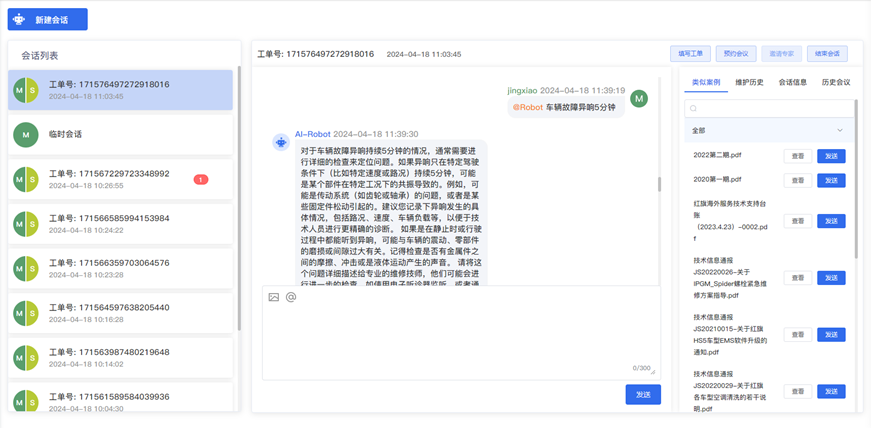The width and height of the screenshot is (871, 428).
Task: View the JS20210015 HS5 EMS pdf
Action: click(x=798, y=335)
